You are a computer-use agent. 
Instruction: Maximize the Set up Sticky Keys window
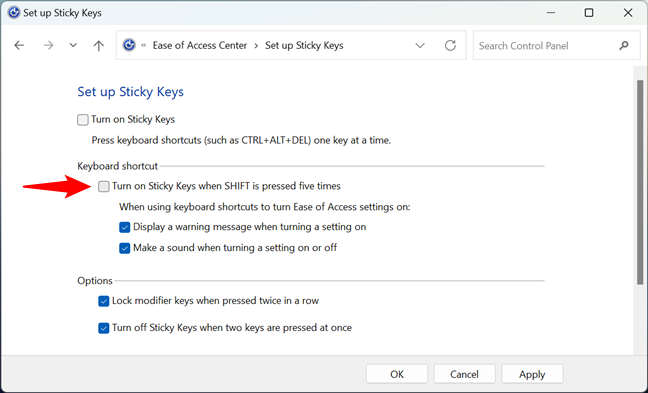[589, 13]
